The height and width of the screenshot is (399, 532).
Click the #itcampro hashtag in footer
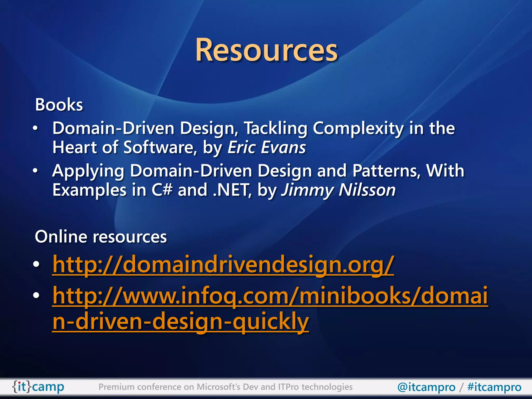coord(494,387)
